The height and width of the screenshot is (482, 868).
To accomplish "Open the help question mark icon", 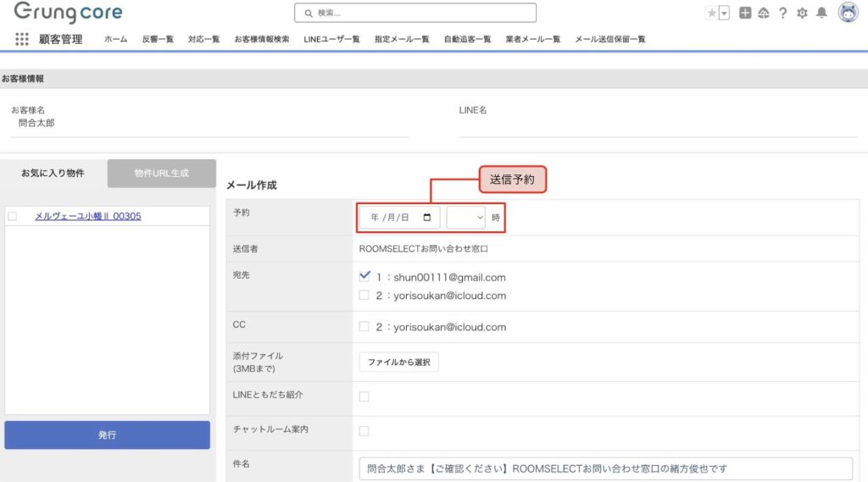I will (x=782, y=13).
